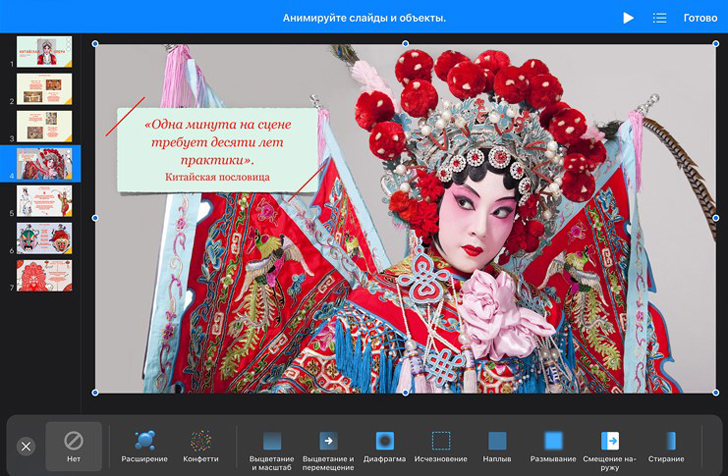Apply the Размывание effect

553,447
